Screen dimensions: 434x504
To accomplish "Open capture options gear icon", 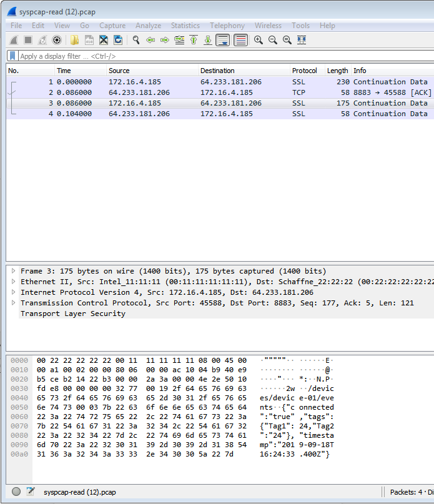I will pyautogui.click(x=57, y=40).
